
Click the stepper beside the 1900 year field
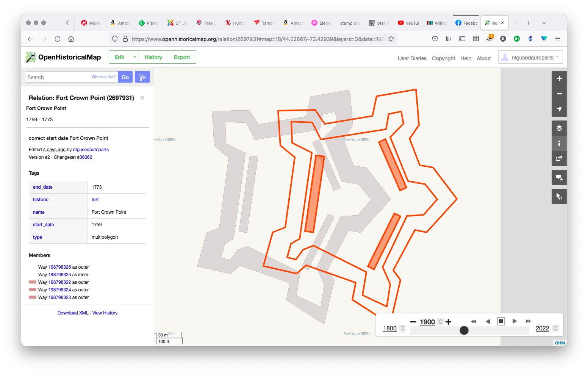coord(440,321)
